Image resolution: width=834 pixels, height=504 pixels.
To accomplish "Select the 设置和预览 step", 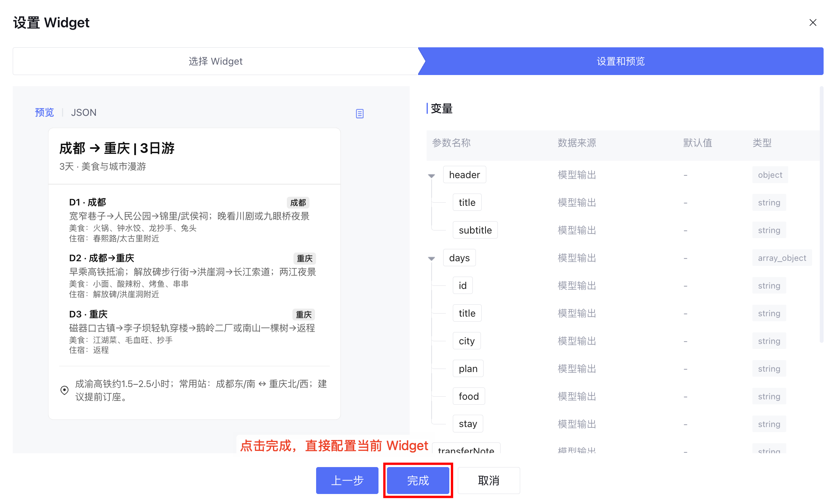I will (x=620, y=61).
